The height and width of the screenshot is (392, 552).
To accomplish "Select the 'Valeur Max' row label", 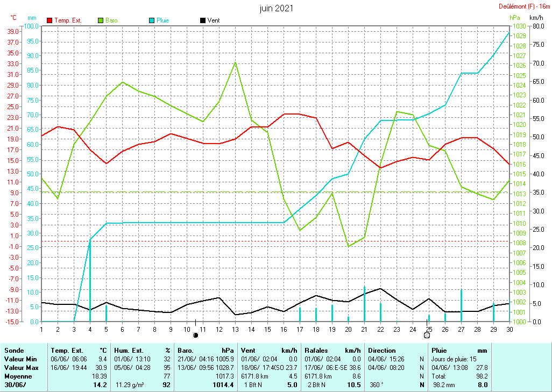I will [x=19, y=367].
